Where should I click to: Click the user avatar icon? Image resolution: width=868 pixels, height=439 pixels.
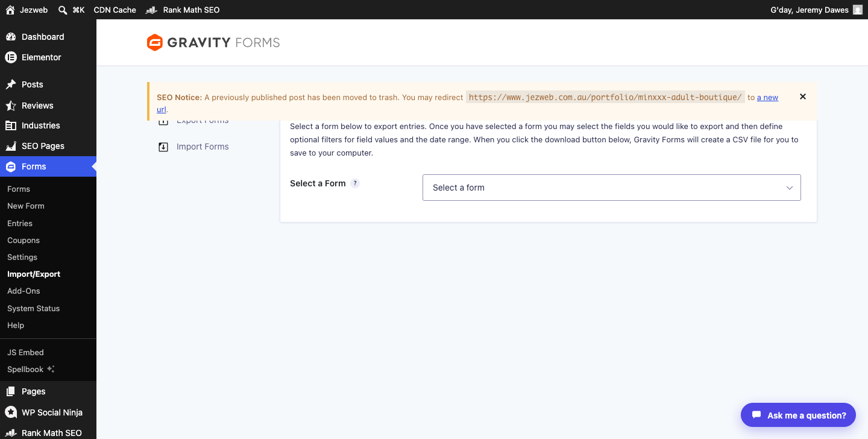pos(858,10)
